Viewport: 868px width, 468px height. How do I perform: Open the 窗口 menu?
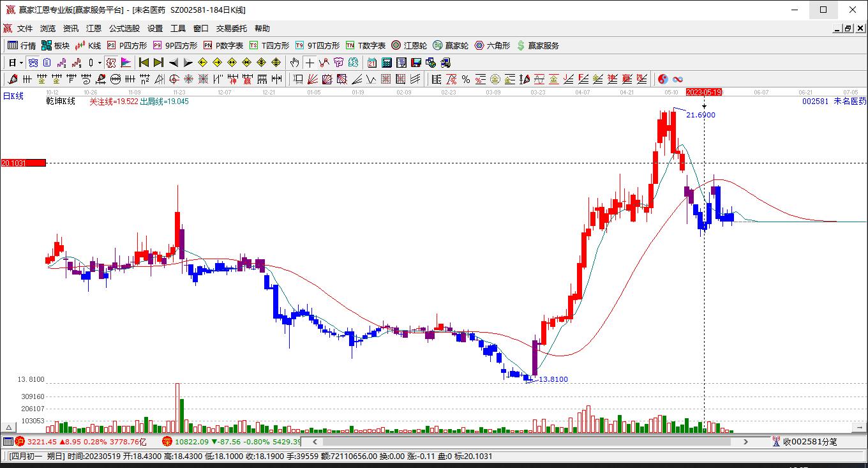201,29
